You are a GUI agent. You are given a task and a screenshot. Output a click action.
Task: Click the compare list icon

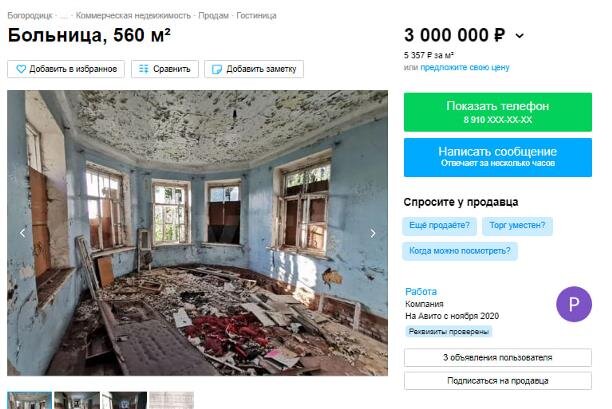point(144,69)
